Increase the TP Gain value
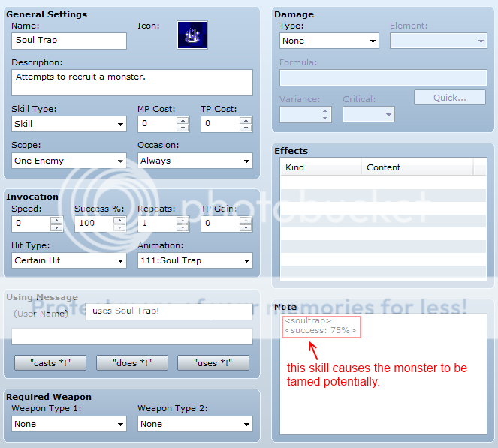This screenshot has height=448, width=498. coord(246,220)
